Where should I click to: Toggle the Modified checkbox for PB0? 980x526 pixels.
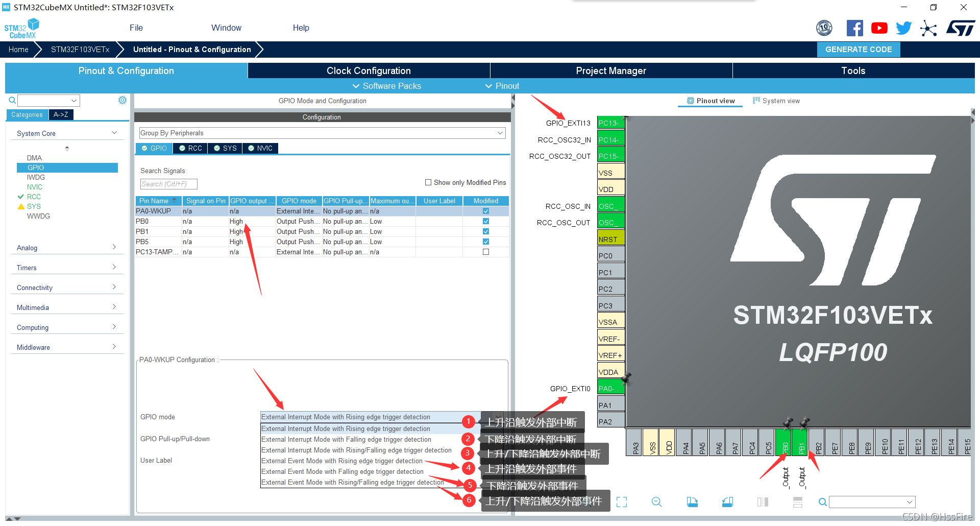(486, 221)
